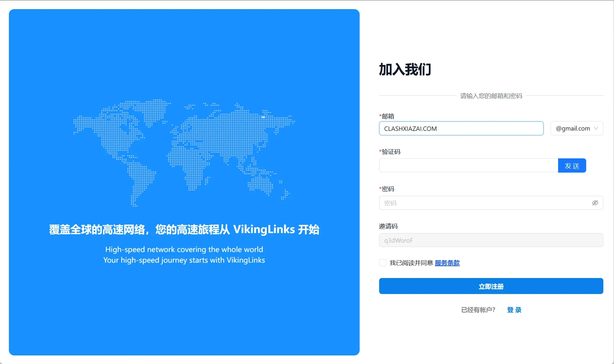Open the @gmail.com email domain dropdown

(573, 128)
